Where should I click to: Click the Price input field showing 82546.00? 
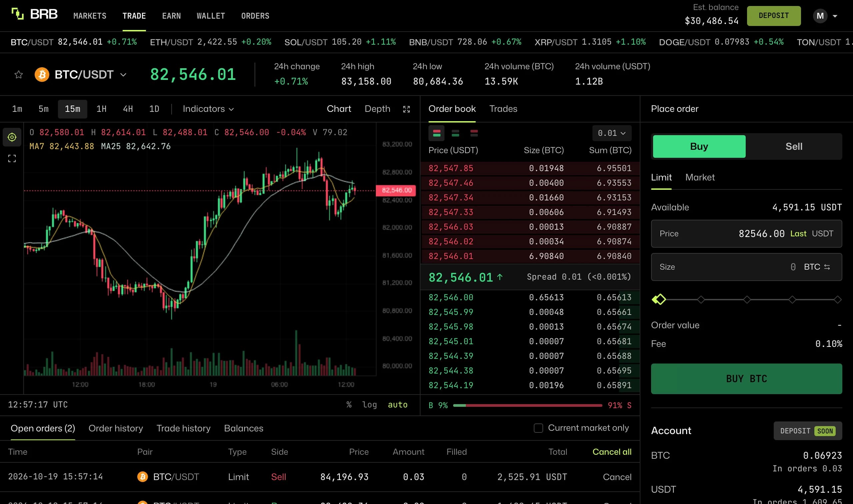(x=746, y=234)
